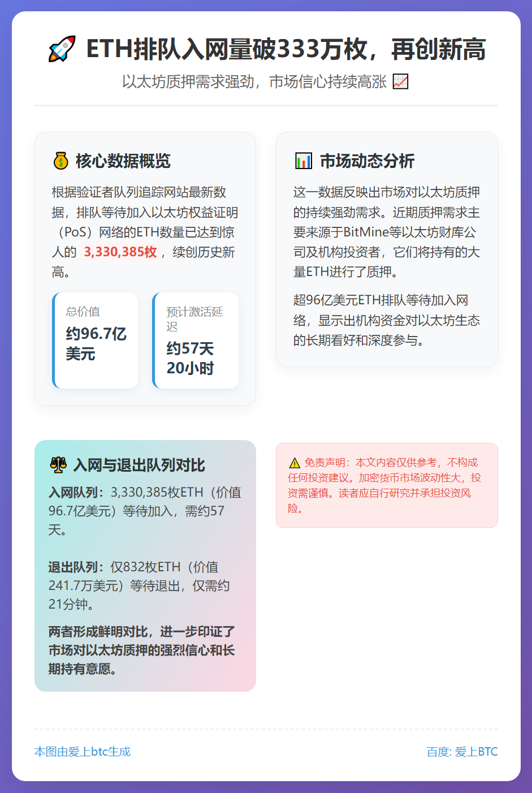The height and width of the screenshot is (793, 532).
Task: Click the value 约96.7亿美元
Action: (96, 344)
